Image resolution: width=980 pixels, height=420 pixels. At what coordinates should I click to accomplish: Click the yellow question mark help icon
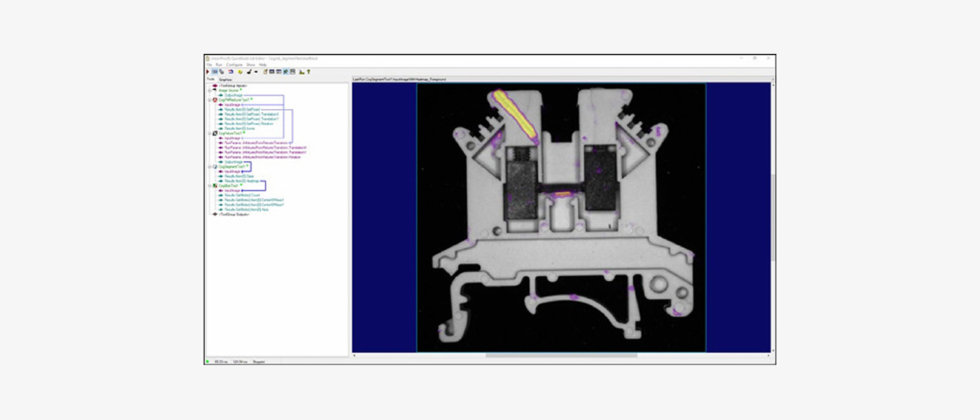[308, 71]
